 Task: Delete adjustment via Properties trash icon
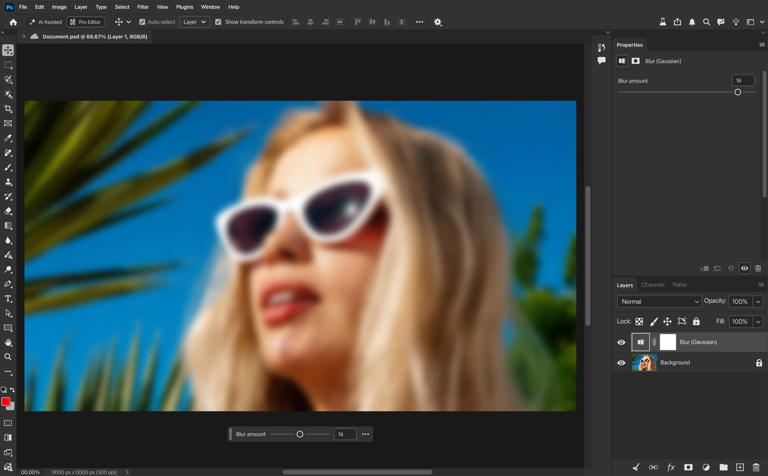pyautogui.click(x=758, y=268)
